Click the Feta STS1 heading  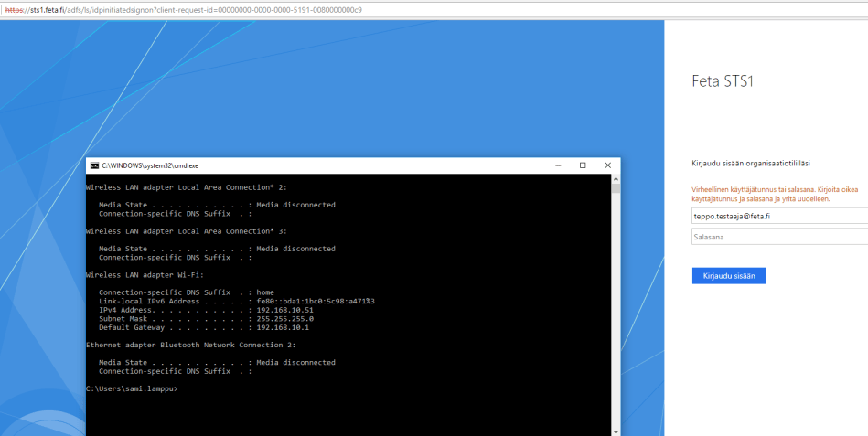[723, 81]
